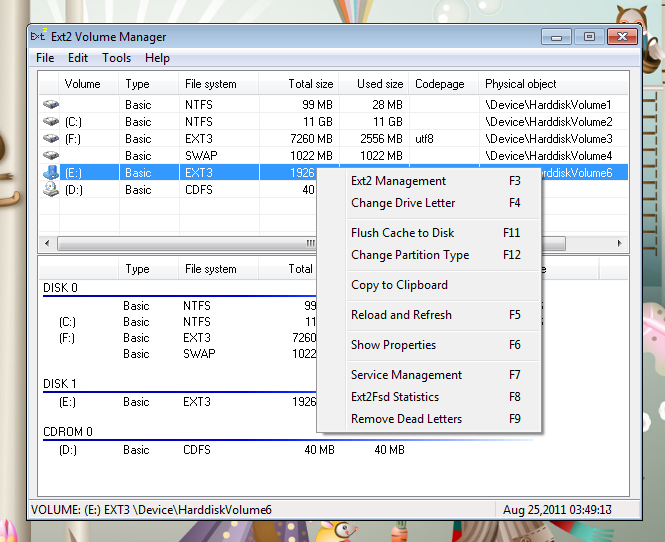Select Show Properties menu entry

click(428, 345)
